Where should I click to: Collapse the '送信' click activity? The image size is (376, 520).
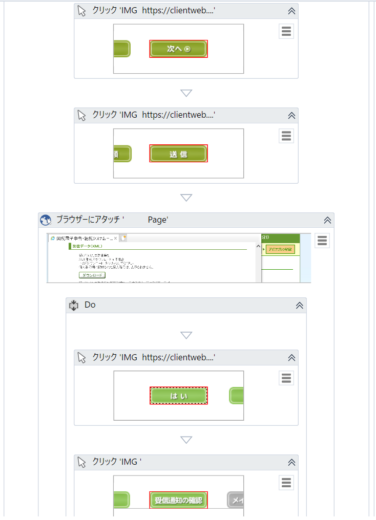(x=291, y=115)
